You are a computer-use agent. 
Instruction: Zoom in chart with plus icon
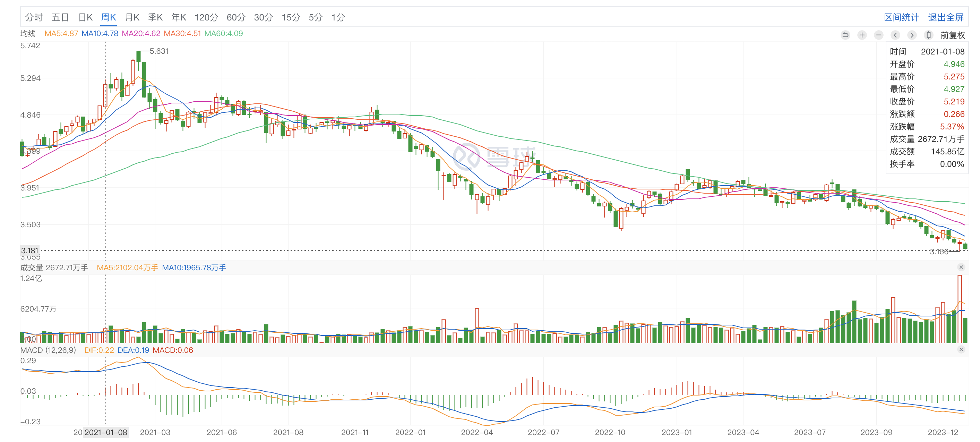click(862, 35)
